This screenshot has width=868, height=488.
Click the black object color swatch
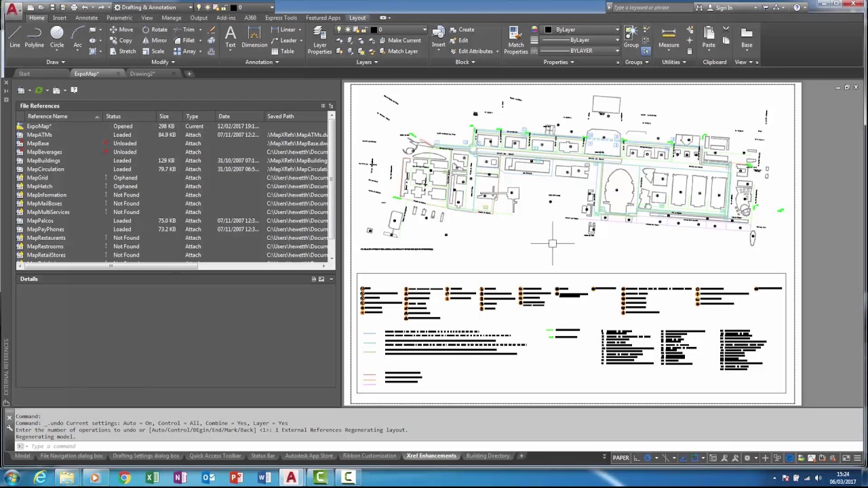coord(549,30)
